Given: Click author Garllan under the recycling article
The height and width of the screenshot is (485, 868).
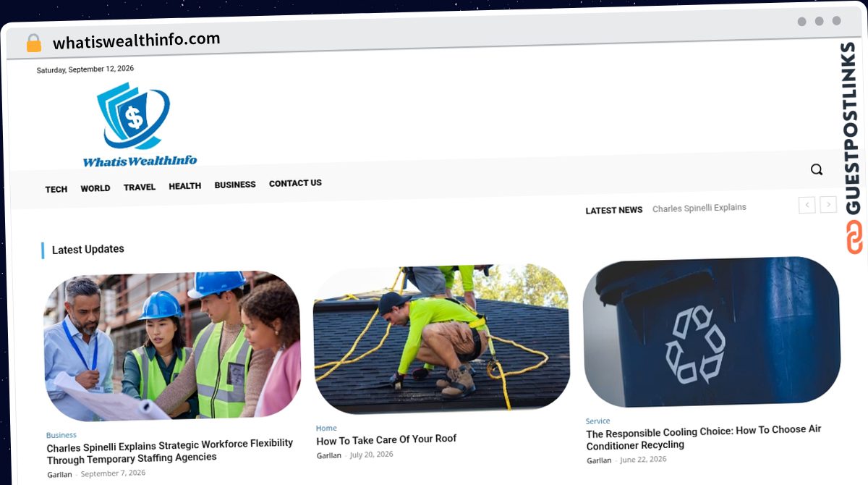Looking at the screenshot, I should click(599, 460).
